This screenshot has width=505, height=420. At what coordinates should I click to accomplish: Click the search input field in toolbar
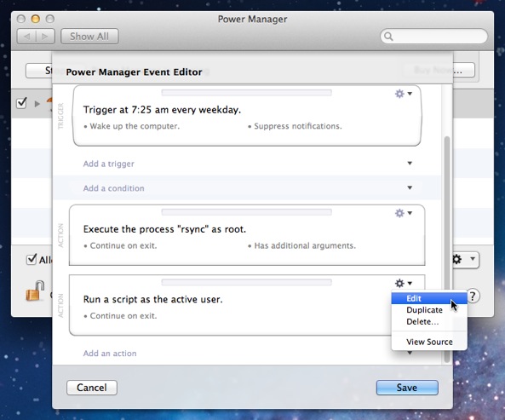(x=433, y=37)
